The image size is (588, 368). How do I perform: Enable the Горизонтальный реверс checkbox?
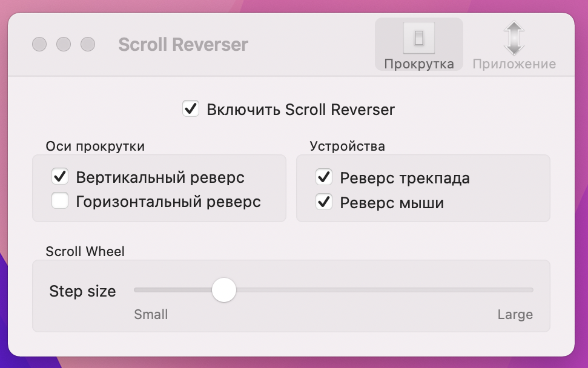[60, 200]
